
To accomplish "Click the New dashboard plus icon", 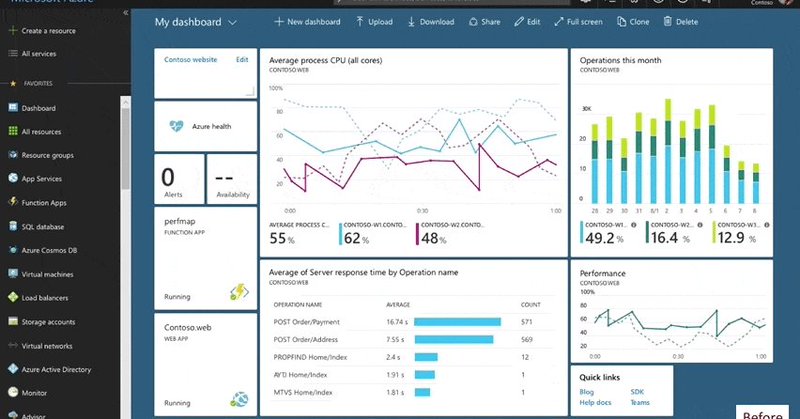I will pyautogui.click(x=279, y=21).
